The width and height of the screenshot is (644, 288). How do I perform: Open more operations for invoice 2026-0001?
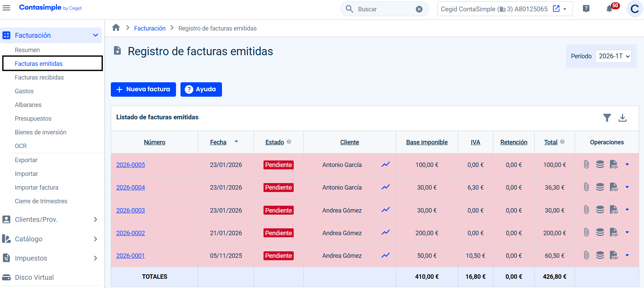(627, 255)
